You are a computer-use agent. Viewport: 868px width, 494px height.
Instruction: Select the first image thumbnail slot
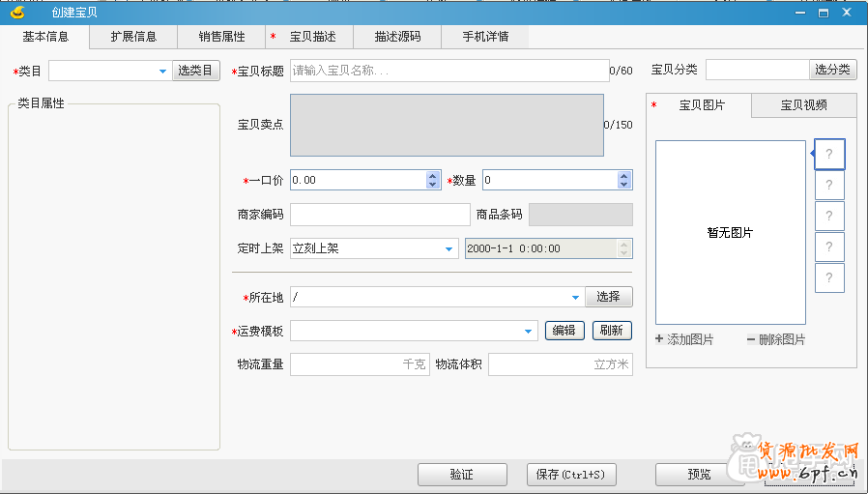[829, 154]
